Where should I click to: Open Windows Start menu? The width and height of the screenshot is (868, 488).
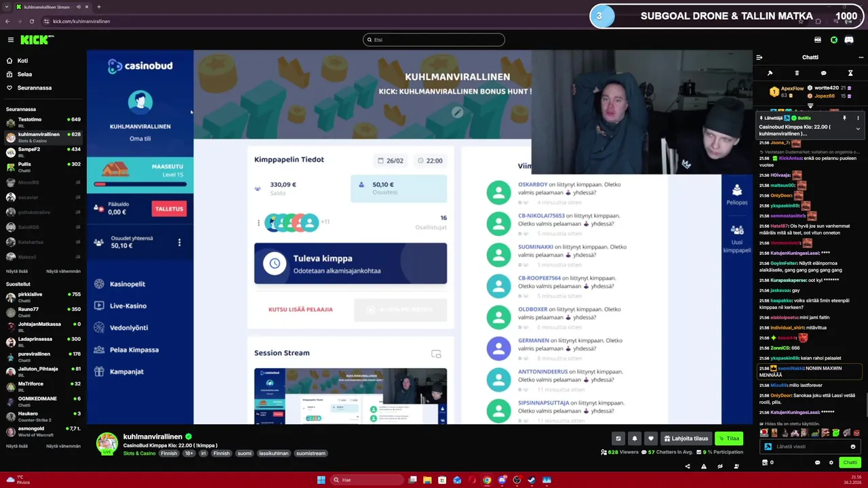321,480
